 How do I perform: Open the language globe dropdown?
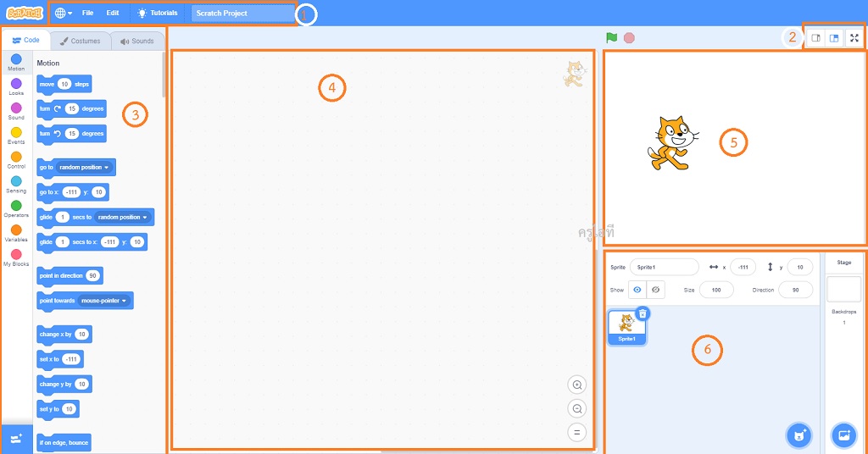coord(64,14)
